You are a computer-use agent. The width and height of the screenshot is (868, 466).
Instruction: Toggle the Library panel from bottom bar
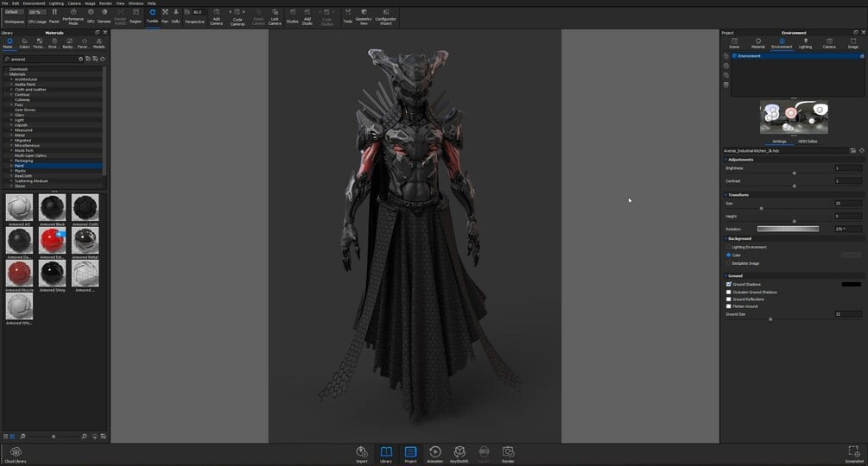click(386, 455)
